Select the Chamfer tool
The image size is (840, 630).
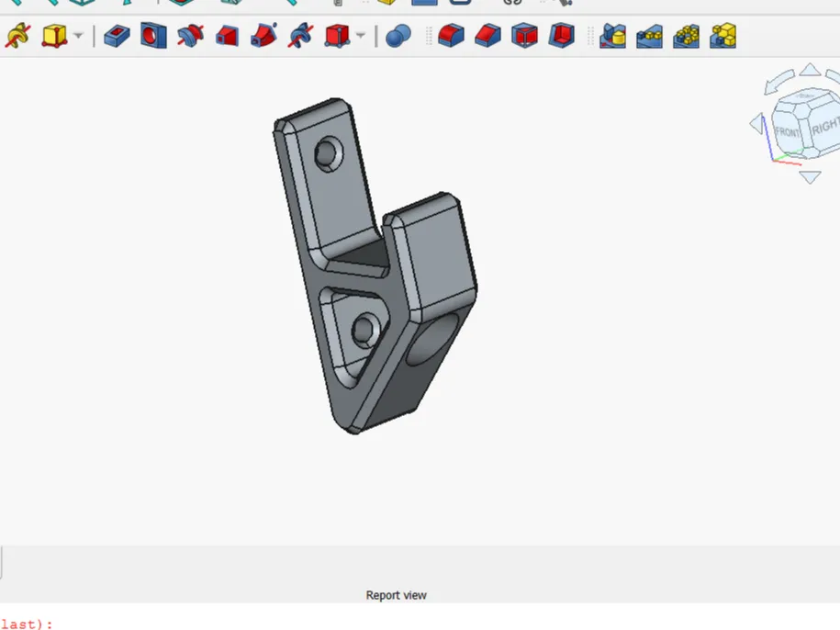click(x=487, y=36)
